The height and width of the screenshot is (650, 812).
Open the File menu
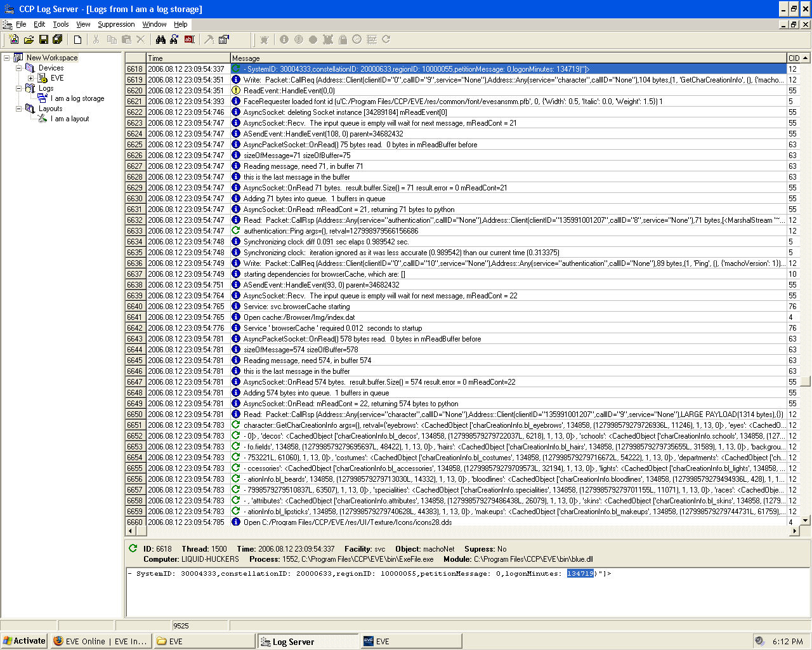coord(21,24)
